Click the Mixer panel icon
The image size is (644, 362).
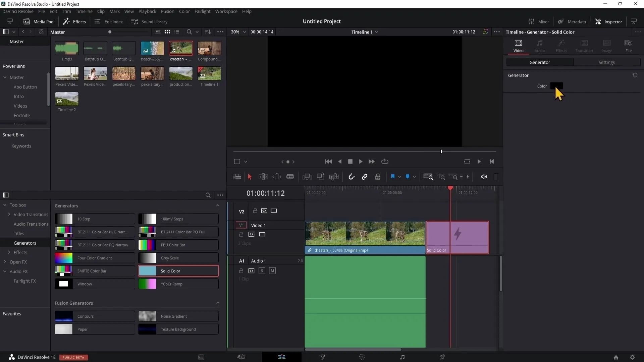531,21
